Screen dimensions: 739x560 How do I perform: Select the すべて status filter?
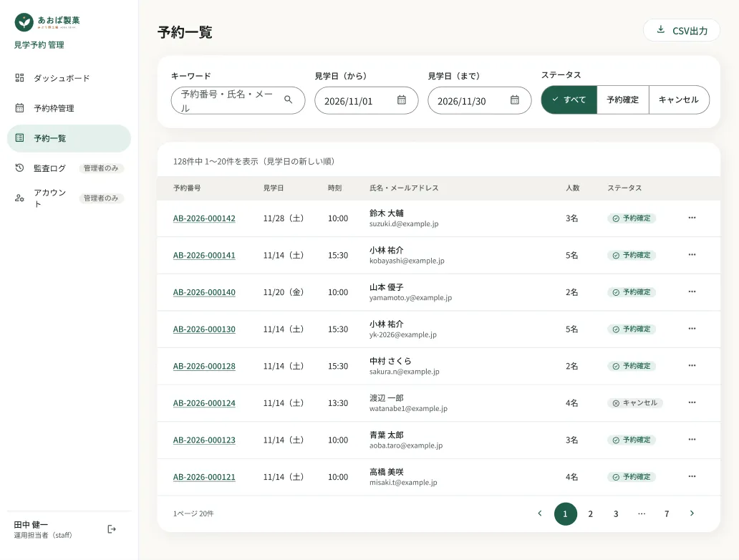pos(569,100)
